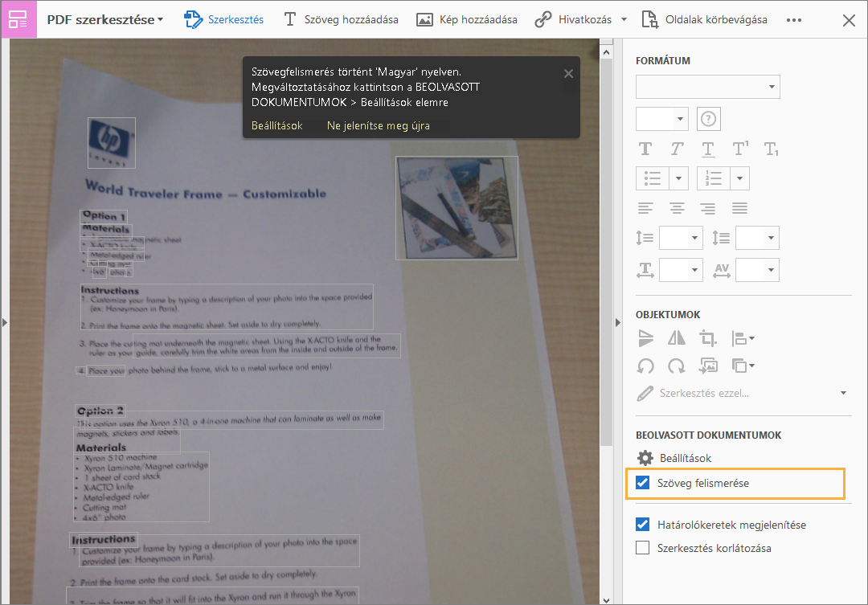Justify text alignment

(x=739, y=208)
